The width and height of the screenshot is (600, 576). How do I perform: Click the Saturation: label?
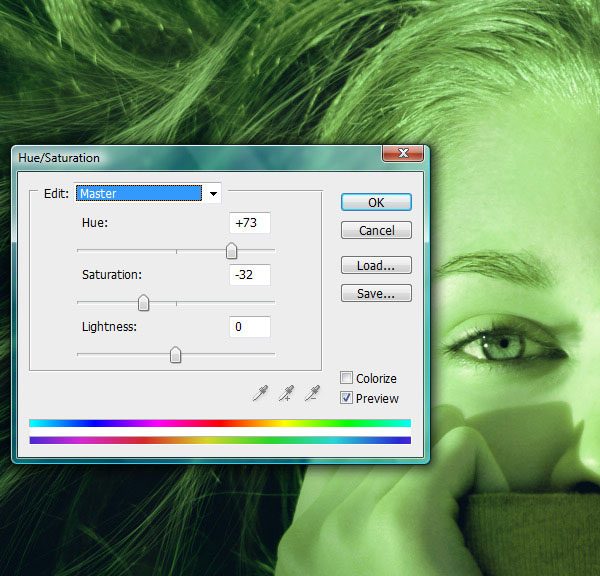(112, 274)
